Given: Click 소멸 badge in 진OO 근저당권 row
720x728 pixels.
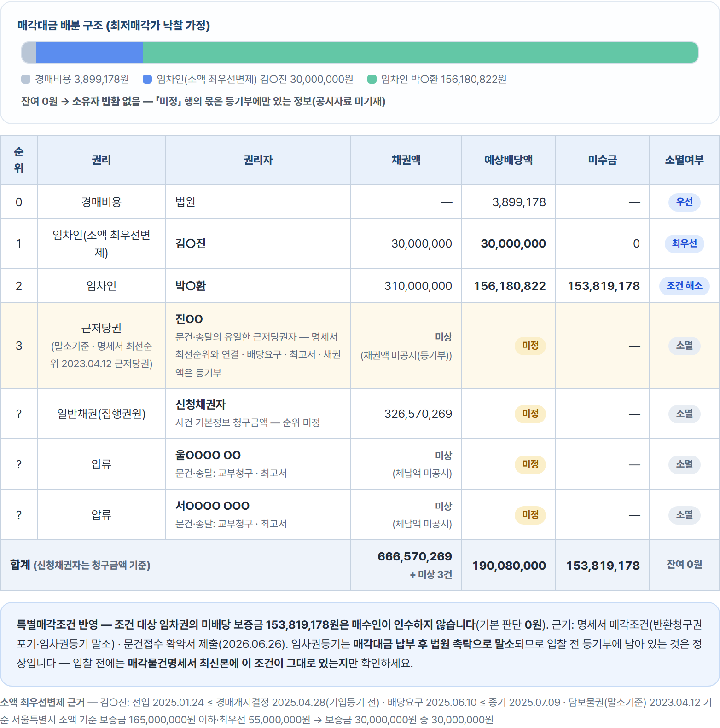Looking at the screenshot, I should [685, 346].
